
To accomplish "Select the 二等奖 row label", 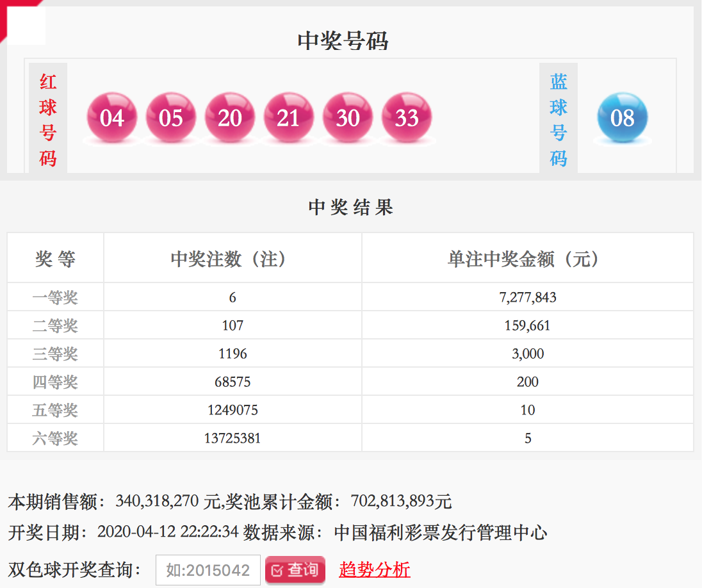I will [55, 325].
